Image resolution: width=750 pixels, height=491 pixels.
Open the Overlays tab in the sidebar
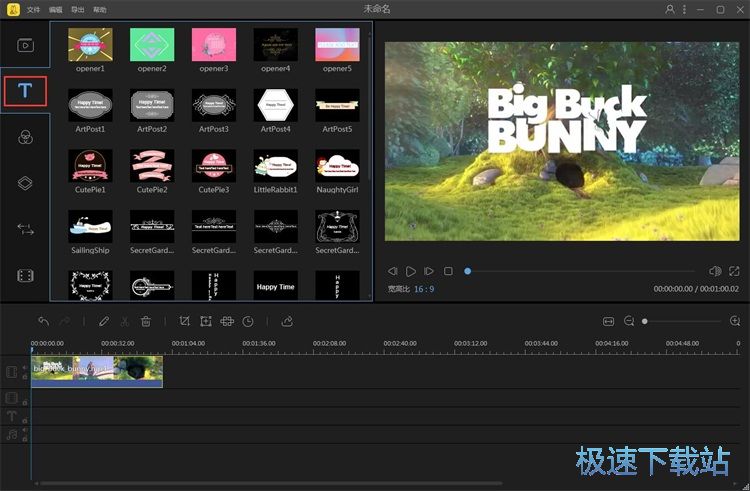(25, 183)
